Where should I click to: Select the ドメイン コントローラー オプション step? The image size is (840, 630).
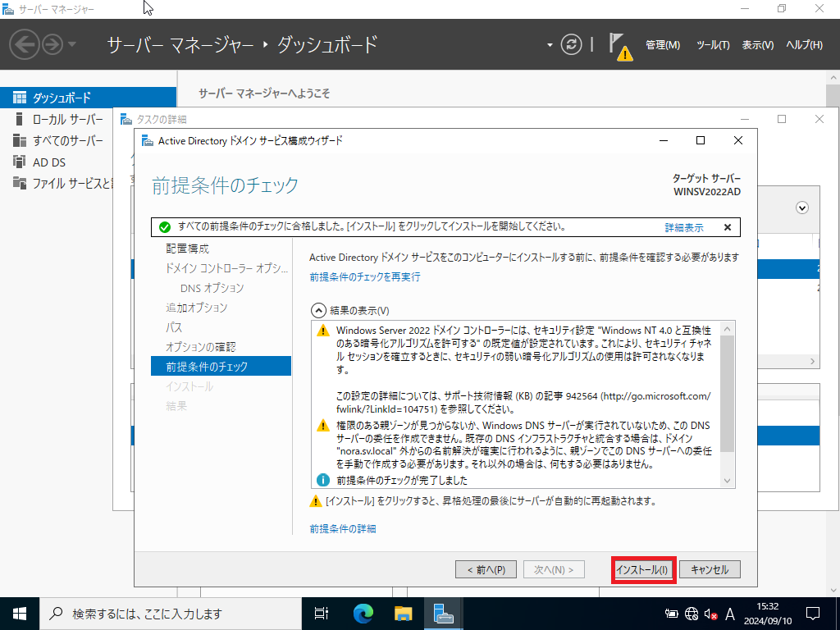(226, 268)
